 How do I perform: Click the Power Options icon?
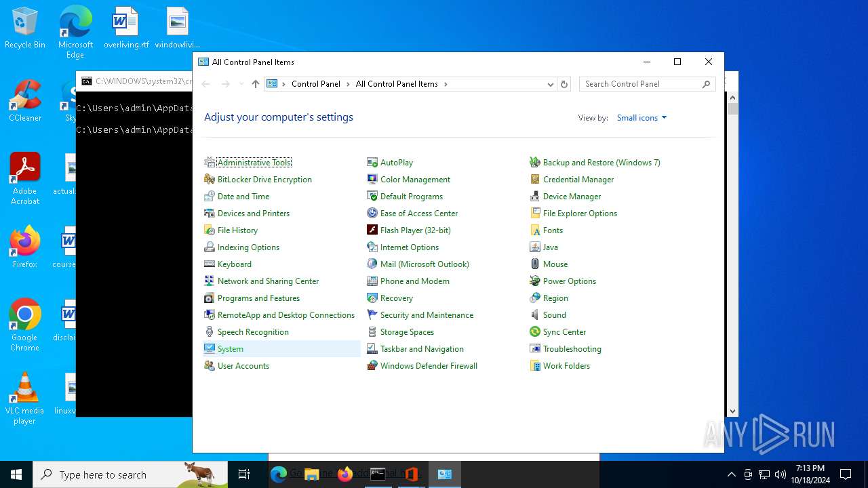535,281
